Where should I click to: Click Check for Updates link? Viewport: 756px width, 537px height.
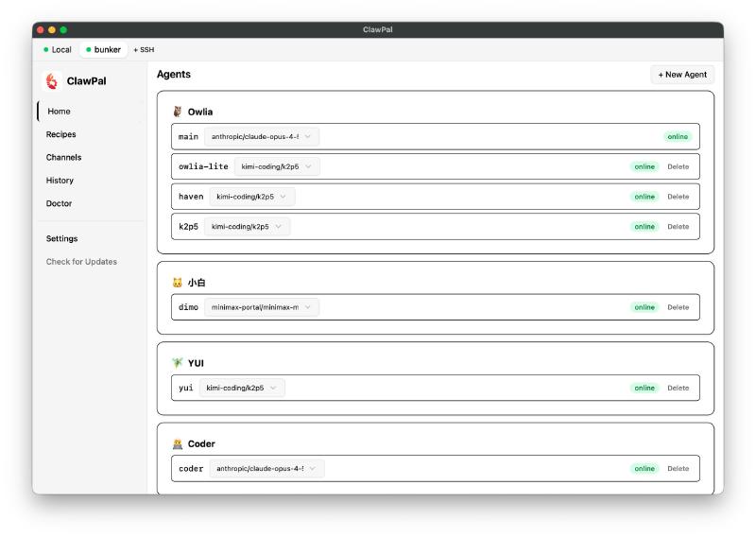tap(81, 262)
